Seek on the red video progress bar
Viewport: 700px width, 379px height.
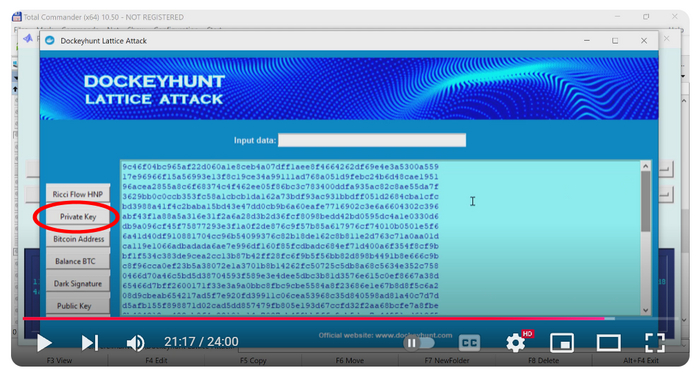pos(313,319)
